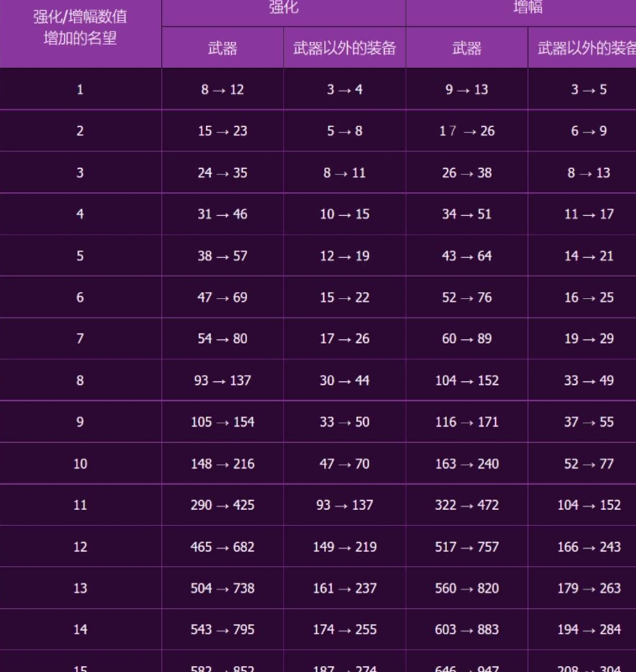Click the "5 → 8" cell
The height and width of the screenshot is (672, 636).
(x=344, y=131)
